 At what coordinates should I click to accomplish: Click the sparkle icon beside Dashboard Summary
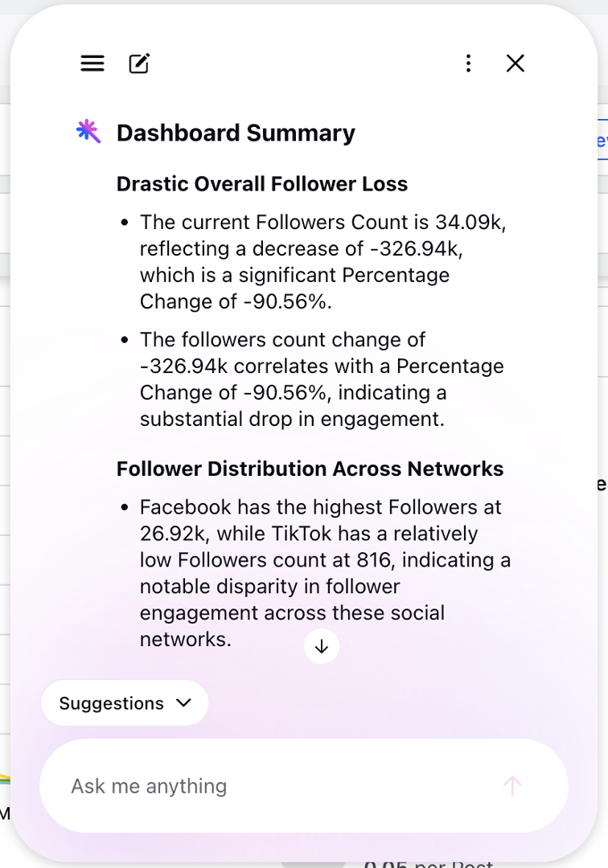click(88, 132)
